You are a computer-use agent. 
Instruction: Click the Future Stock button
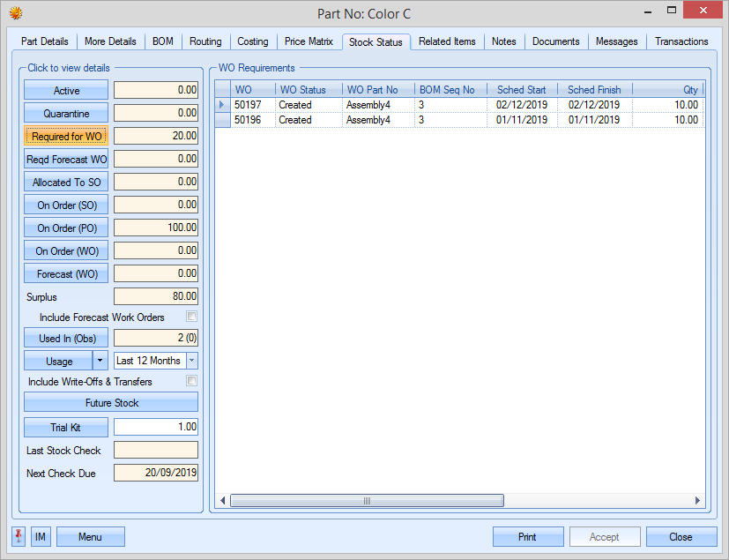[111, 403]
